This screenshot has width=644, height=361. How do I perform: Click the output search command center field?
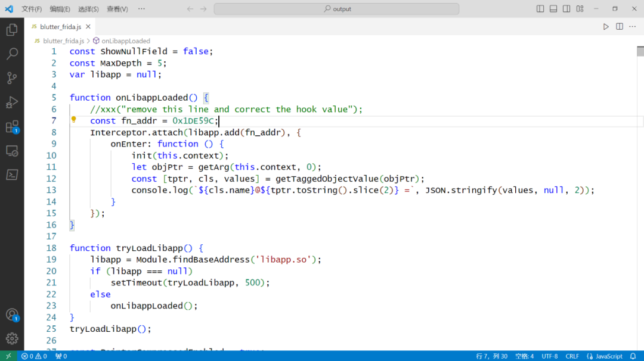pos(336,8)
